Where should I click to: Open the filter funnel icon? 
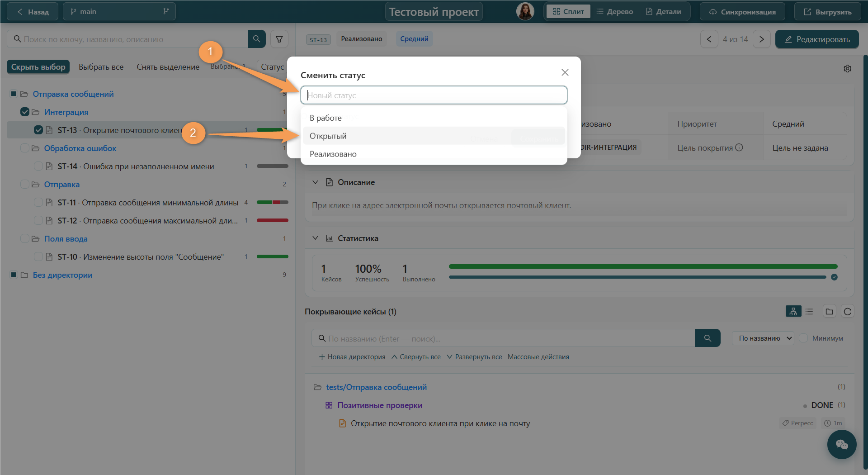coord(279,39)
